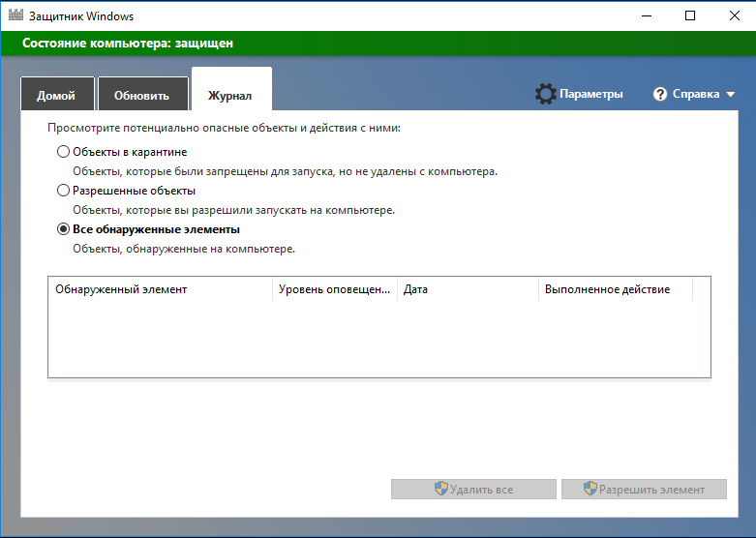Click the Состояние компьютера: защищен status text

pos(128,44)
